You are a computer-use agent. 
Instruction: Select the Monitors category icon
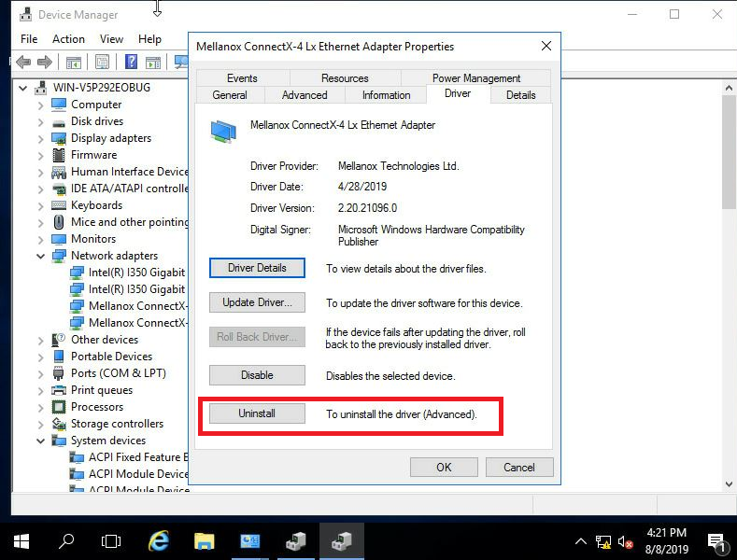tap(59, 239)
